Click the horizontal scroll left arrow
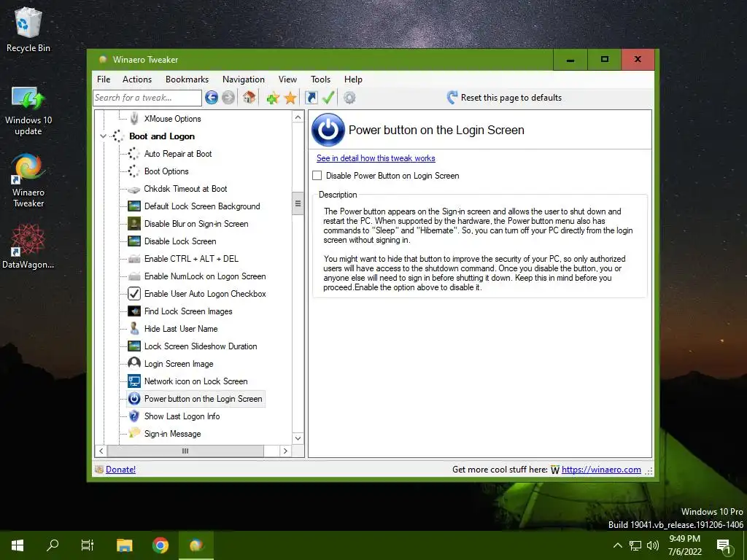747x560 pixels. click(x=101, y=451)
